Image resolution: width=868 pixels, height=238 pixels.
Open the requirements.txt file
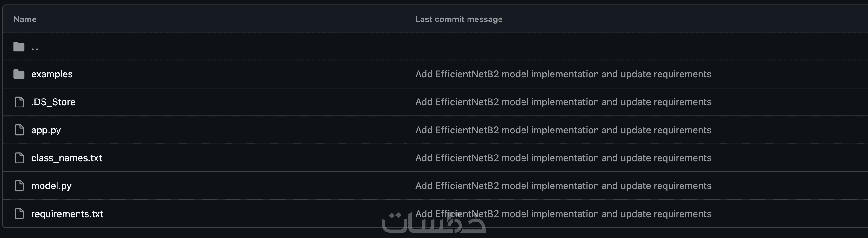point(67,214)
